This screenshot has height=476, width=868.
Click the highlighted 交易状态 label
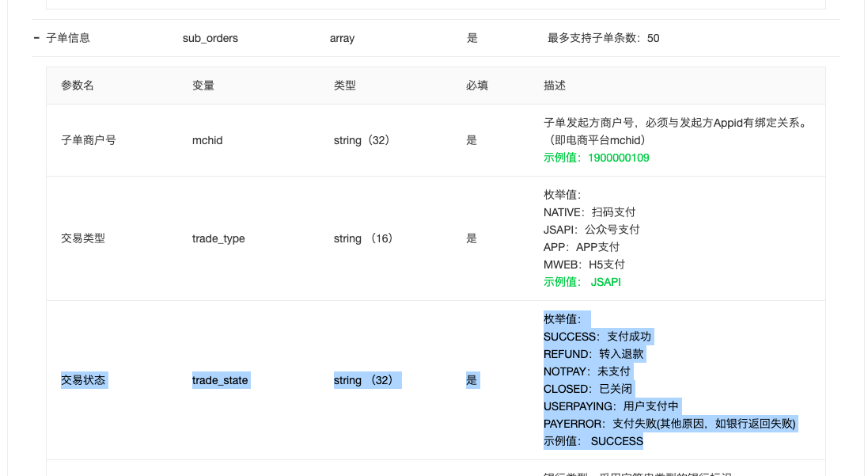[83, 380]
